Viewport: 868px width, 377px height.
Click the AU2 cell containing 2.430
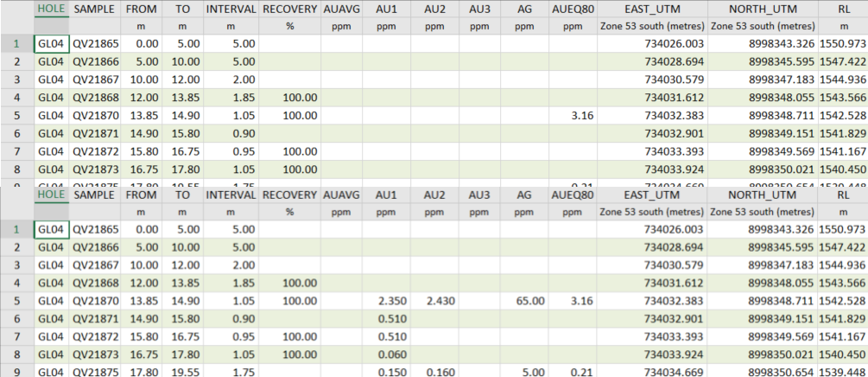pyautogui.click(x=434, y=301)
